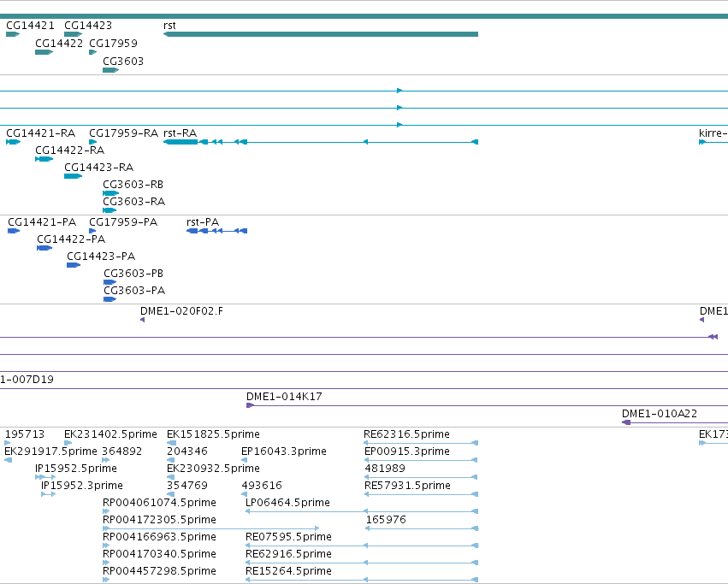Click the rst-RA label text
This screenshot has width=728, height=584.
(x=181, y=133)
